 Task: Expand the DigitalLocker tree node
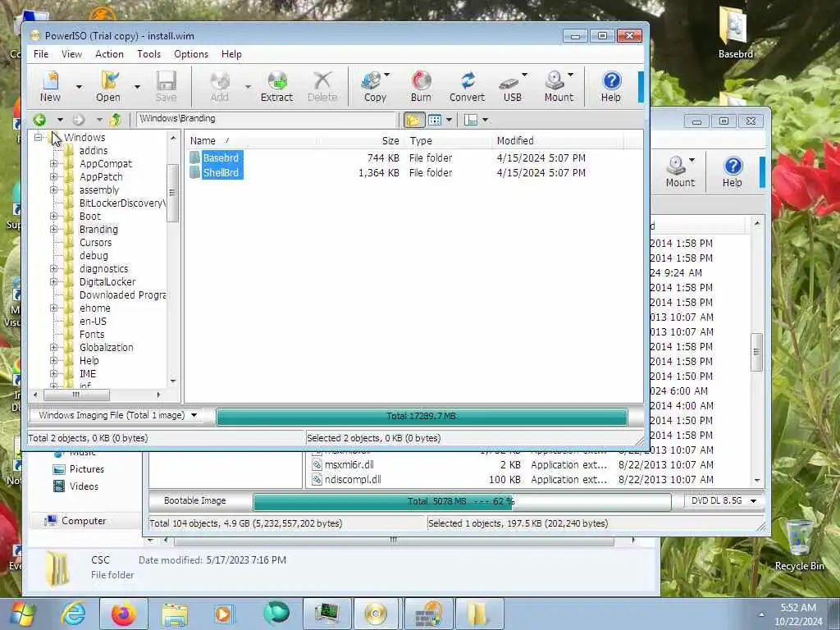click(53, 282)
